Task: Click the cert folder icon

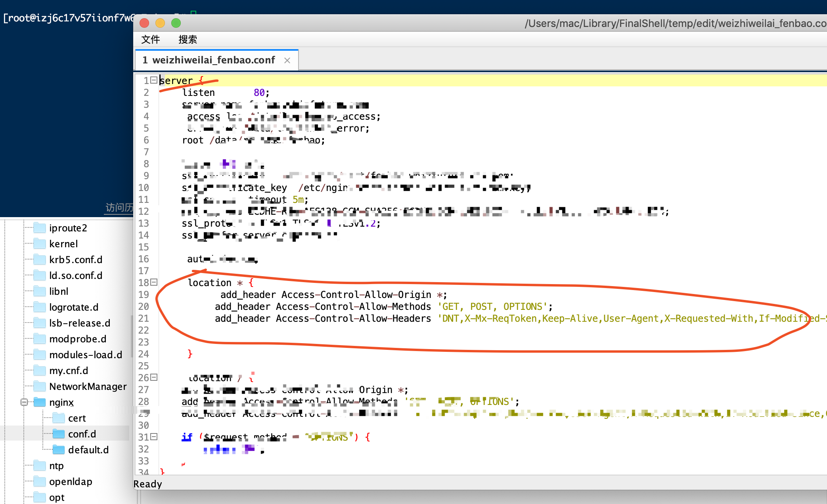Action: 59,418
